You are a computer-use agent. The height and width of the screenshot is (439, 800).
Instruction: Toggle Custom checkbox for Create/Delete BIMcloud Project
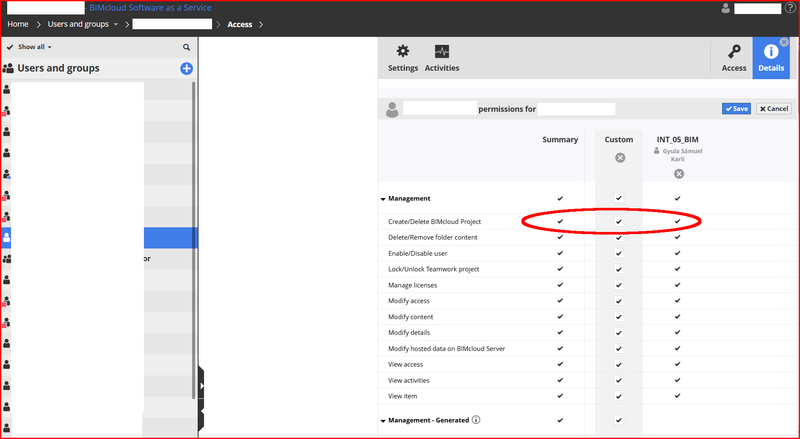coord(619,222)
